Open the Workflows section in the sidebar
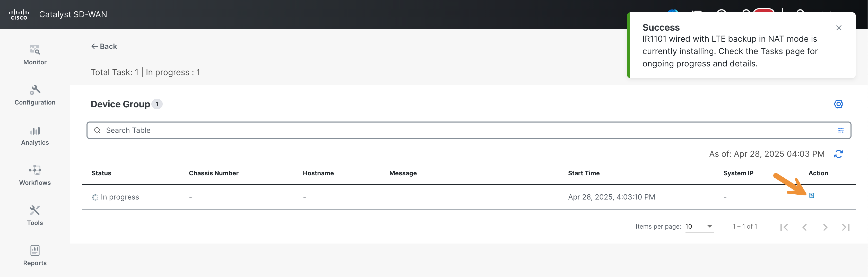The width and height of the screenshot is (868, 277). point(35,176)
